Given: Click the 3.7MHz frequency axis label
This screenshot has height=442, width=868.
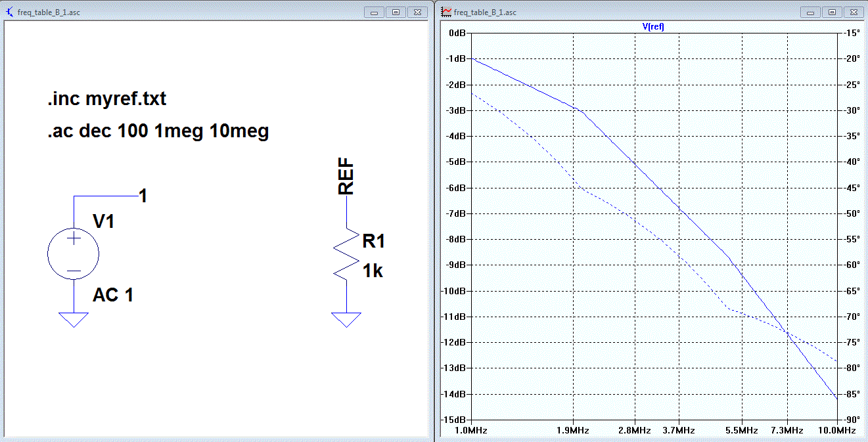Looking at the screenshot, I should coord(680,431).
